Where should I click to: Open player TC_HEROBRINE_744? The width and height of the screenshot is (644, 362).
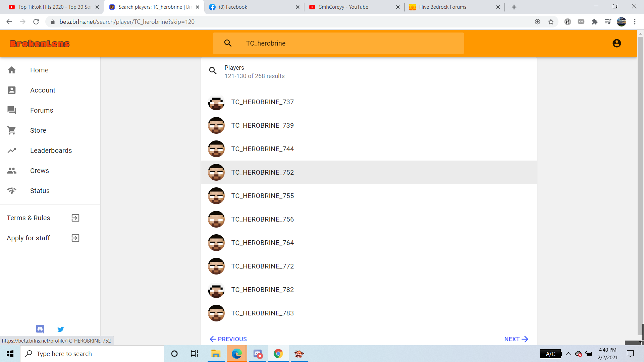[369, 149]
